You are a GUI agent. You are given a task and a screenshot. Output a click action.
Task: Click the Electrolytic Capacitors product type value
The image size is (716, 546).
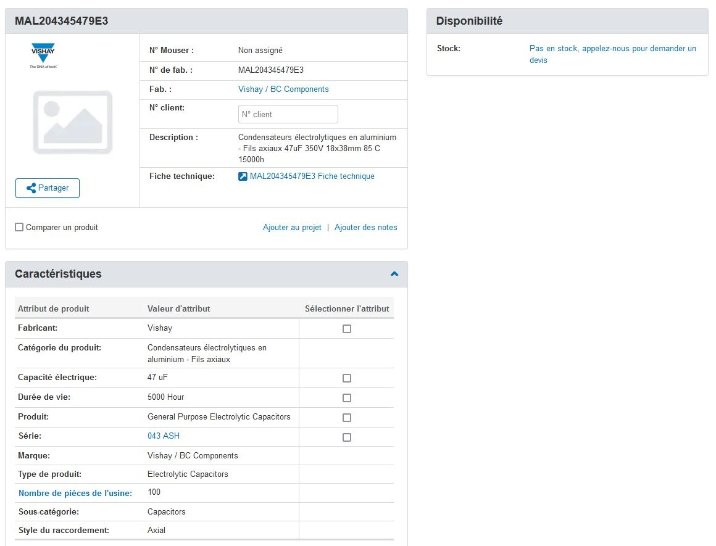pyautogui.click(x=188, y=474)
